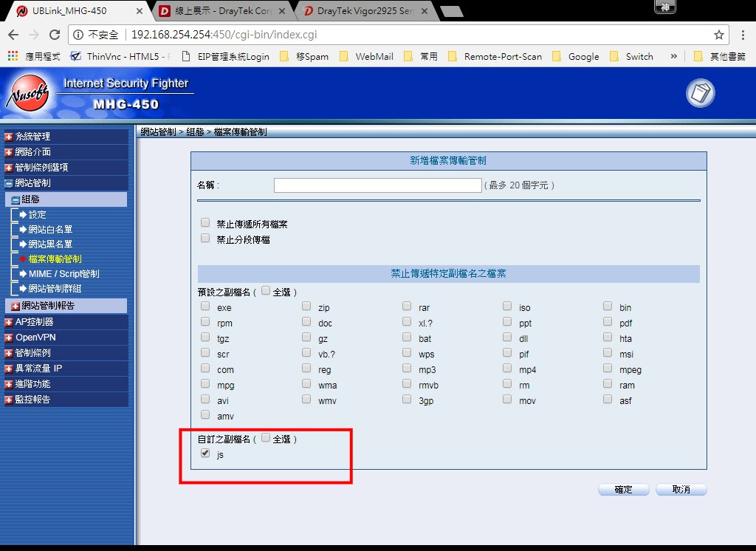Image resolution: width=756 pixels, height=551 pixels.
Task: Check the bat extension checkbox
Action: coord(407,337)
